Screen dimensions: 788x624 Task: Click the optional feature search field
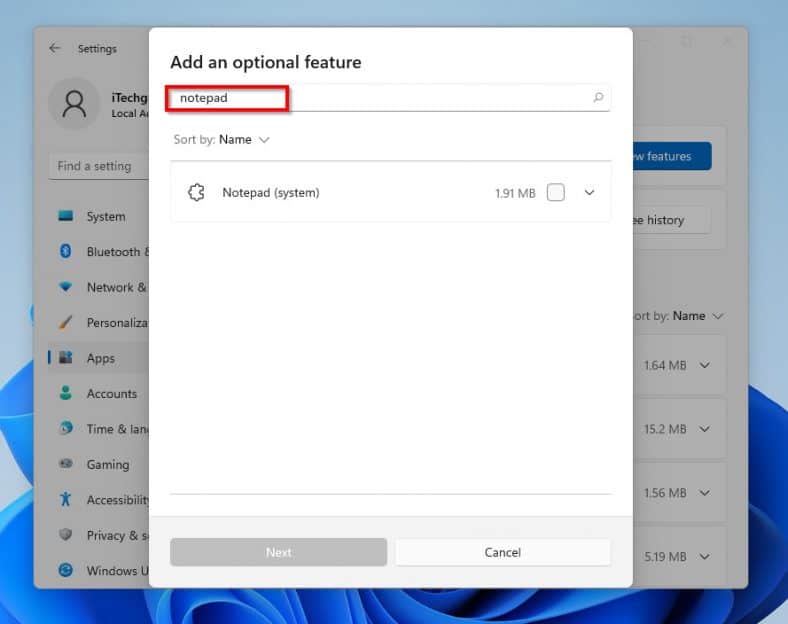(x=390, y=97)
